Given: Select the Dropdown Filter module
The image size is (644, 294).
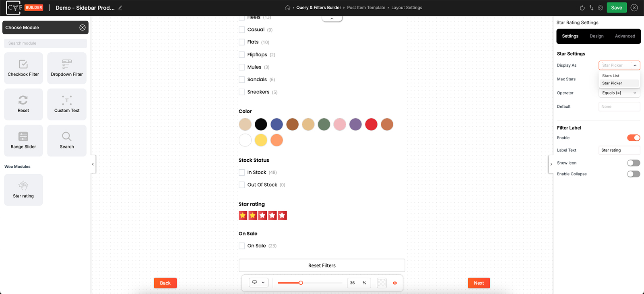Looking at the screenshot, I should (67, 68).
